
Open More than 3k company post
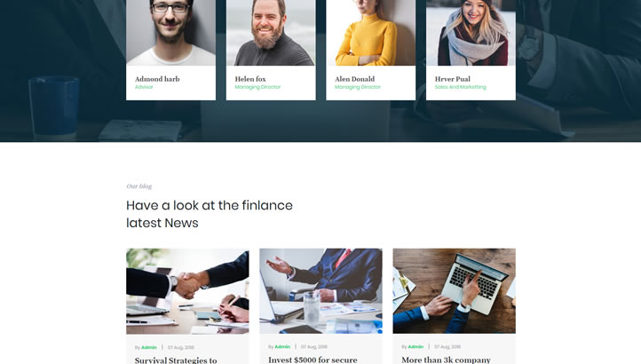[446, 360]
